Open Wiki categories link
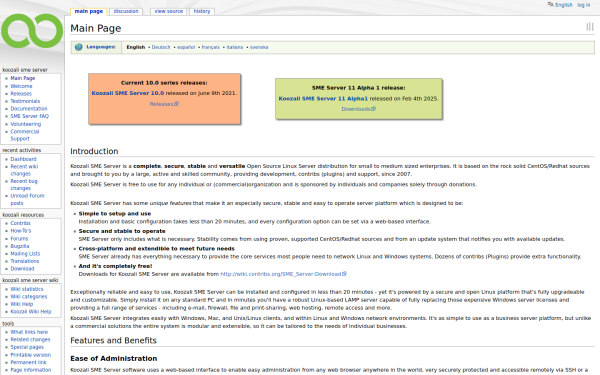600x375 pixels. [29, 297]
